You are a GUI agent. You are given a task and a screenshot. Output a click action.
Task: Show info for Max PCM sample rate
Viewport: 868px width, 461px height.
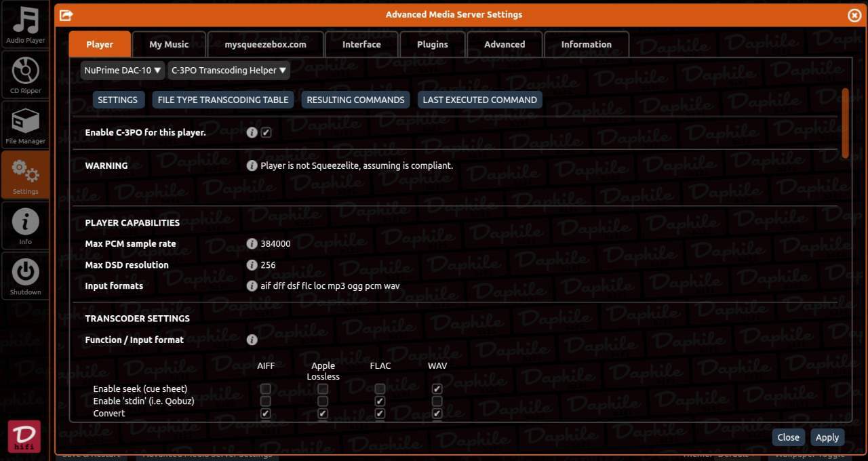click(252, 244)
